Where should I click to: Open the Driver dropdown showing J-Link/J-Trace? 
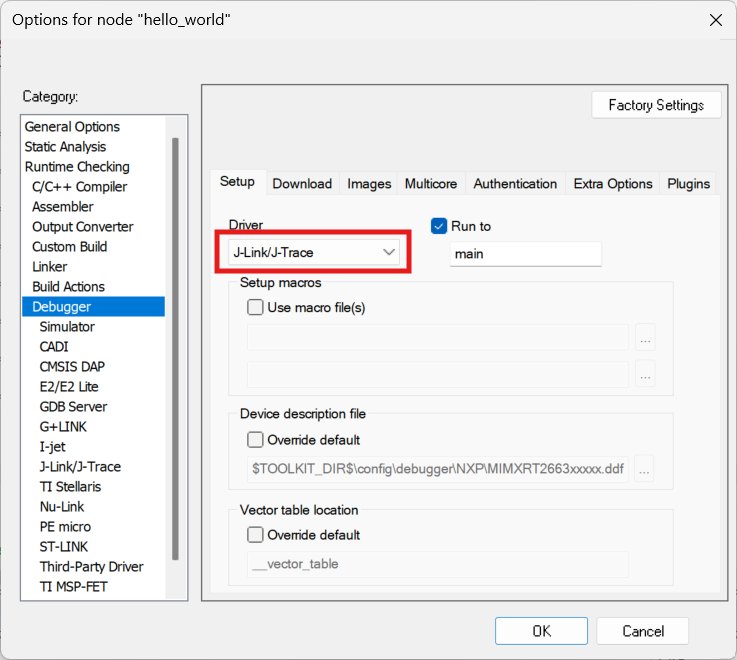click(314, 252)
